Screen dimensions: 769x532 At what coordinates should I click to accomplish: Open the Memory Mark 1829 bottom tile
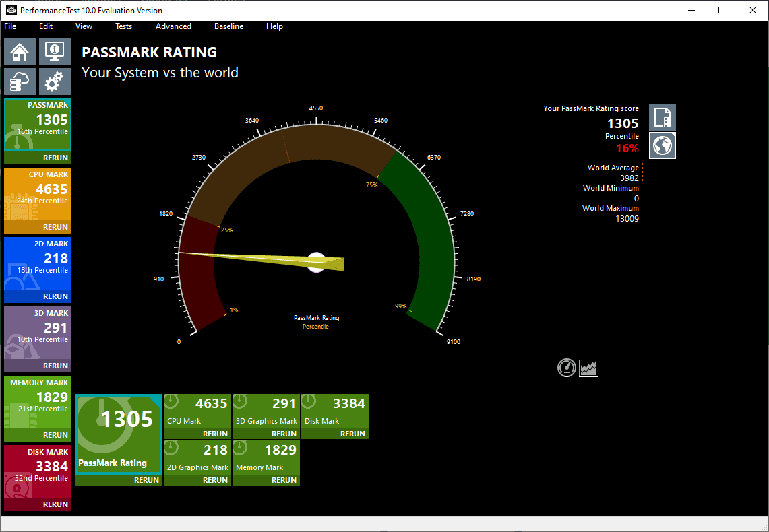(x=266, y=458)
